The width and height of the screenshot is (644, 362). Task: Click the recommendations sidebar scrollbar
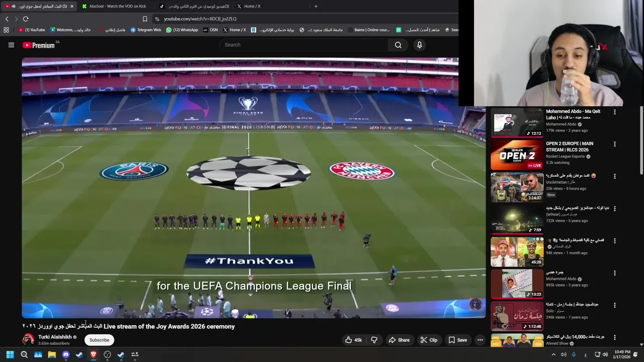(x=641, y=141)
